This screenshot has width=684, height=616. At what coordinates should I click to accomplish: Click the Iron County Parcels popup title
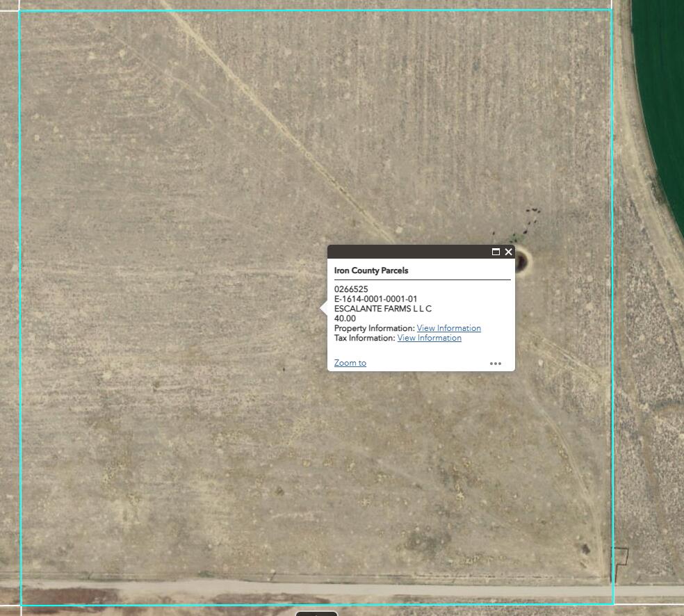pos(371,270)
